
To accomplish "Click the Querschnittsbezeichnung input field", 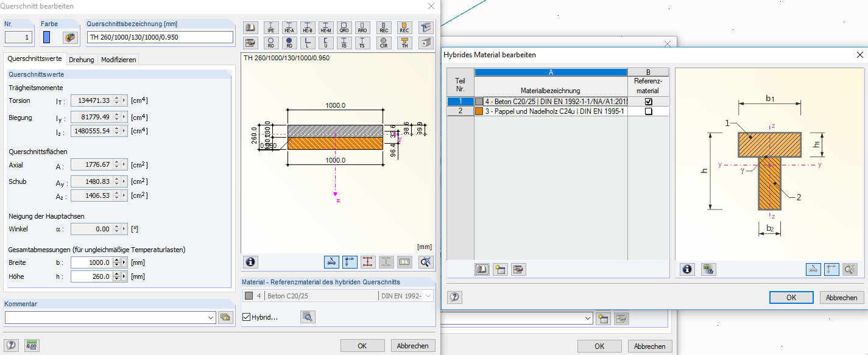I will pyautogui.click(x=160, y=37).
